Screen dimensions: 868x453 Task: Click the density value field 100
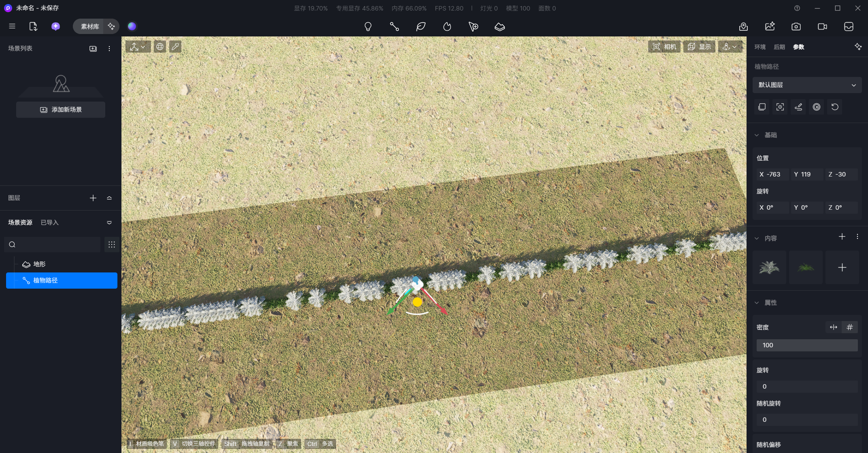click(x=806, y=345)
